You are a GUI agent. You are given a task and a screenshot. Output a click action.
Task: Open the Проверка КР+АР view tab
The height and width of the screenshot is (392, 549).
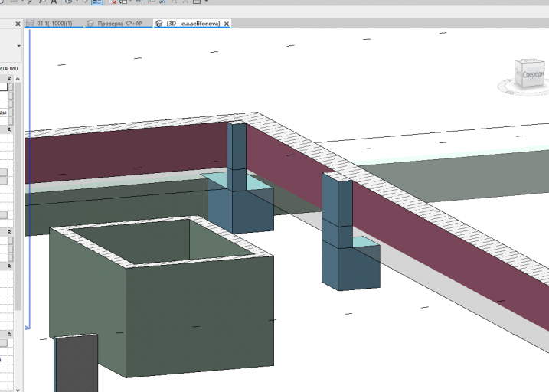coord(119,24)
